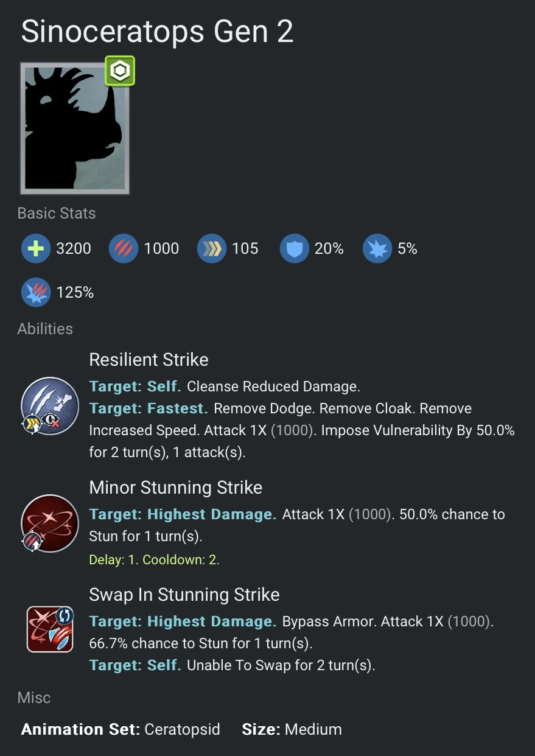Viewport: 535px width, 756px height.
Task: Collapse the Abilities section header
Action: click(x=45, y=329)
